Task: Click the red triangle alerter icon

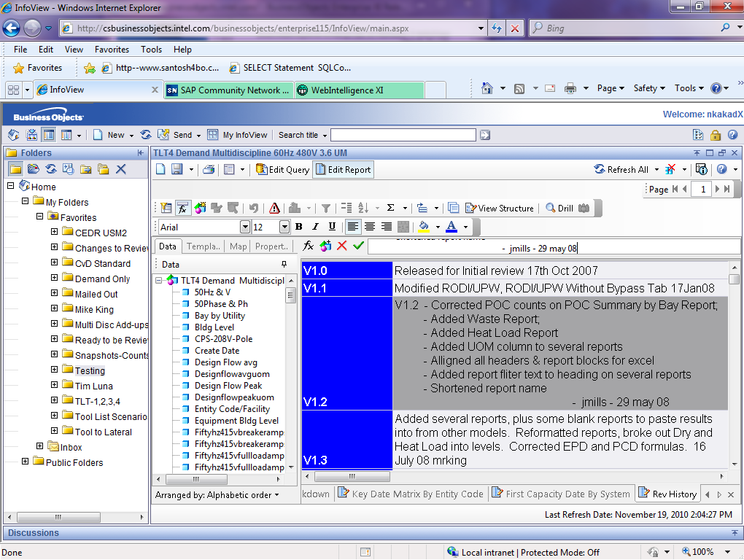Action: 274,208
